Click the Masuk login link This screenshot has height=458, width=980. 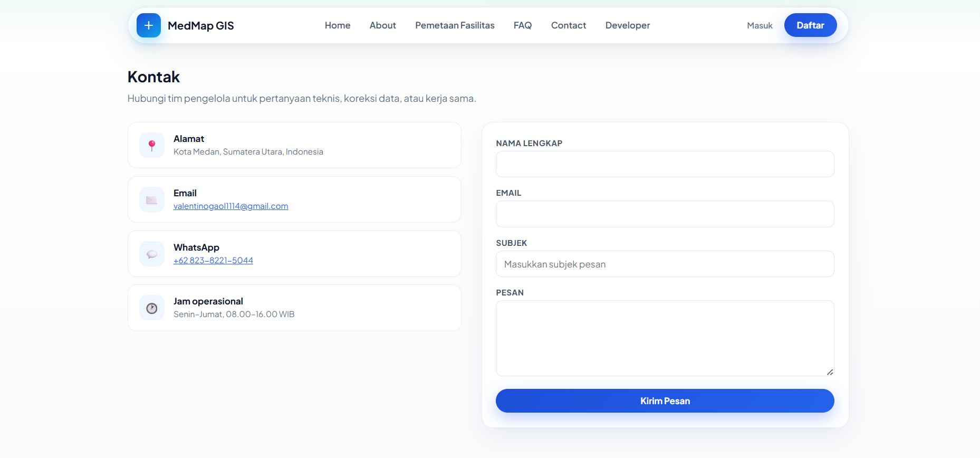(760, 25)
